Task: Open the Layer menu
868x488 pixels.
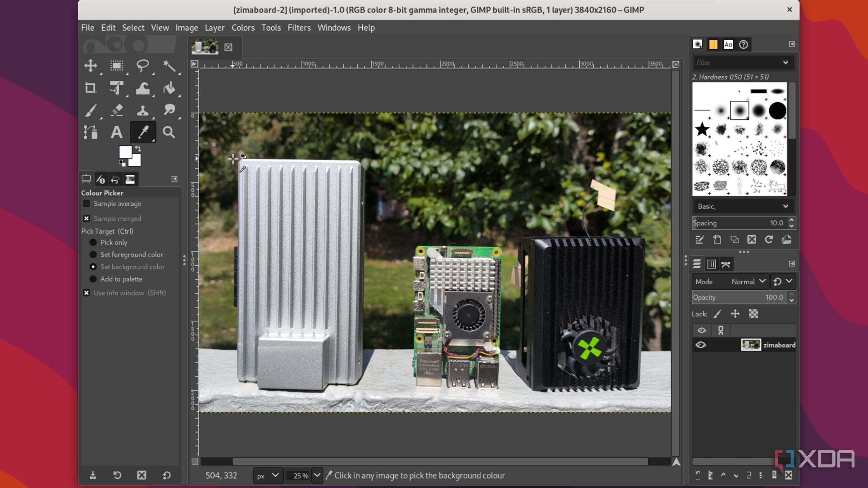Action: coord(215,27)
